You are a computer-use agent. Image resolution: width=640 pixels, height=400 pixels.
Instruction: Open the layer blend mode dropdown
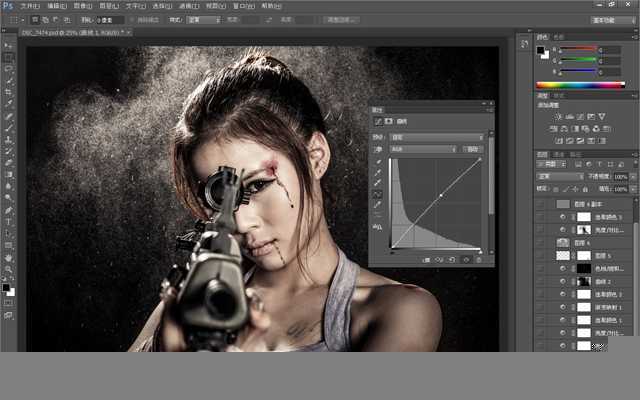click(560, 176)
